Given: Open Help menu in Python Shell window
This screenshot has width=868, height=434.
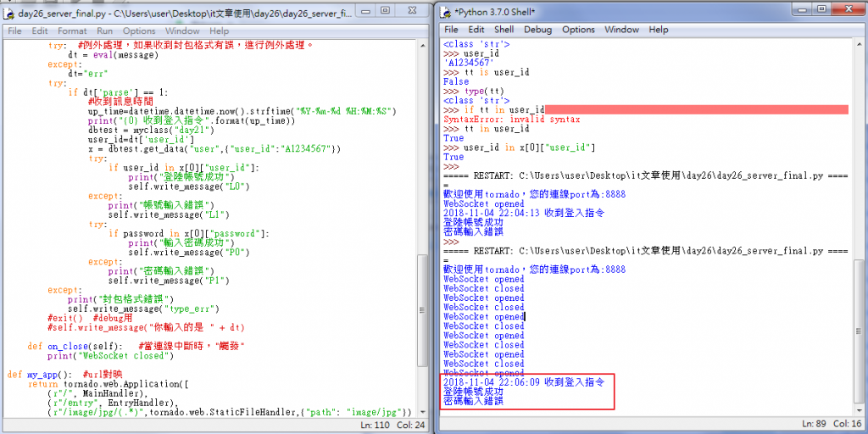Looking at the screenshot, I should pos(659,30).
